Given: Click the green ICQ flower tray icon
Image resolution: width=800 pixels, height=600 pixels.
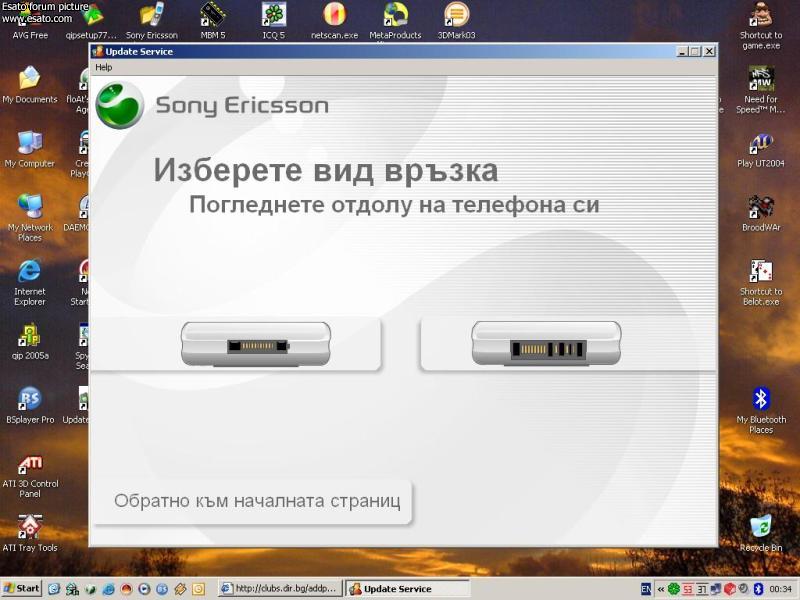Looking at the screenshot, I should 673,589.
